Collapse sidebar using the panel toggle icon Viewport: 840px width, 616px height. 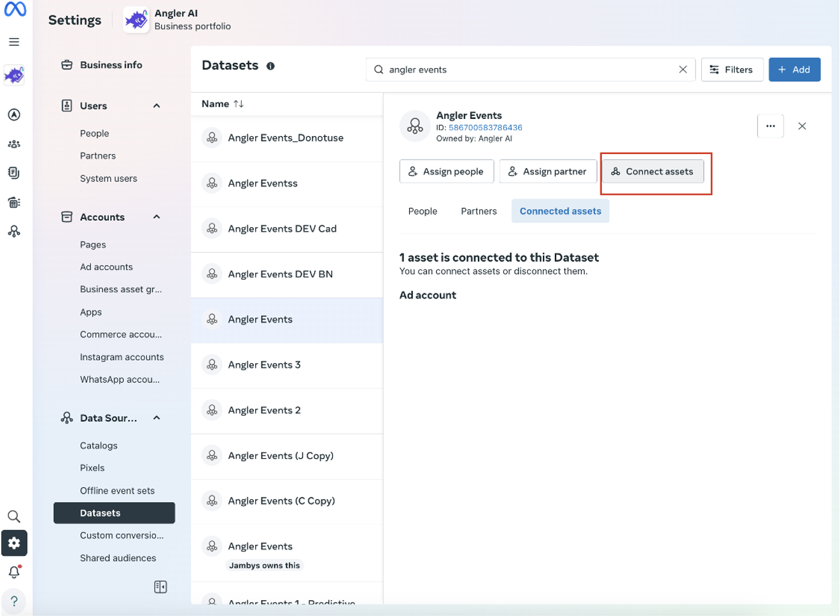point(160,587)
